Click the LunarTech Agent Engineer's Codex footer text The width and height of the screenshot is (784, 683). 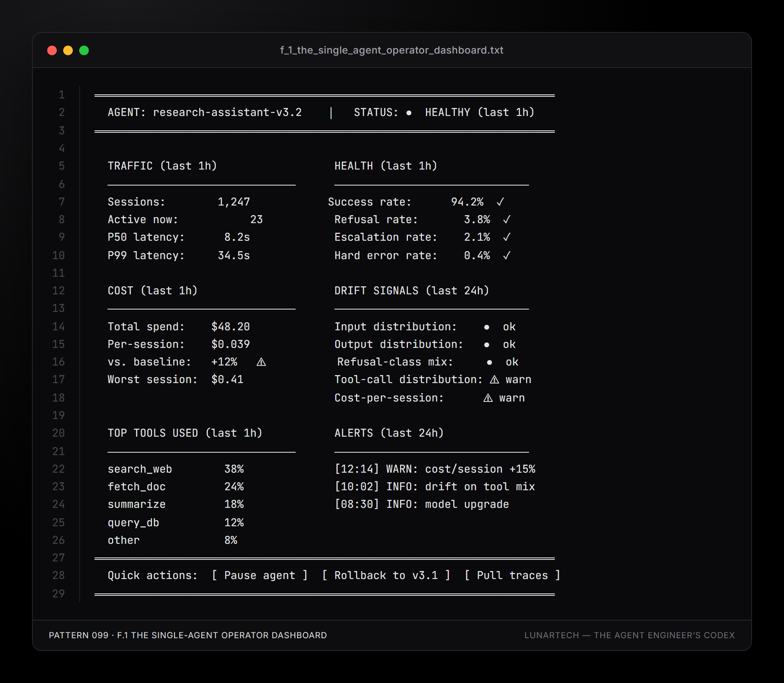(x=630, y=635)
